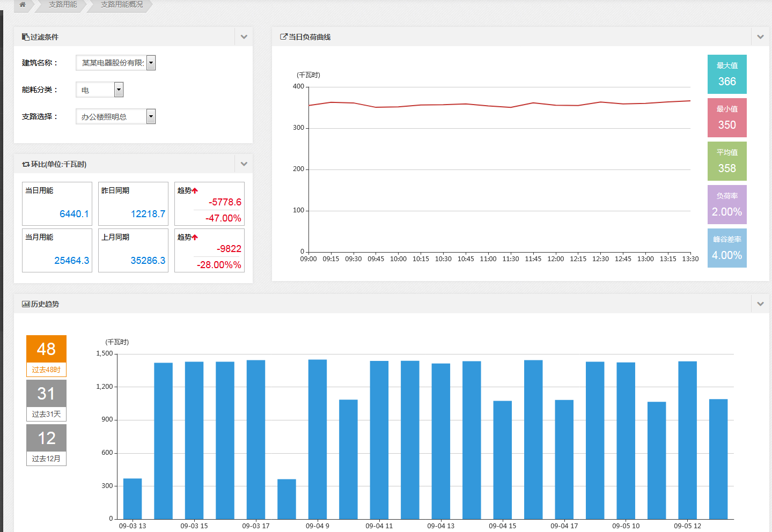772x532 pixels.
Task: Click the 负荷率 2.00% tile
Action: pos(727,204)
